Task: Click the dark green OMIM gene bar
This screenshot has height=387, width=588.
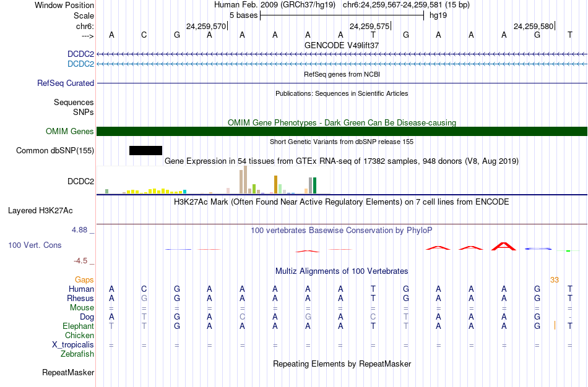Action: tap(342, 131)
